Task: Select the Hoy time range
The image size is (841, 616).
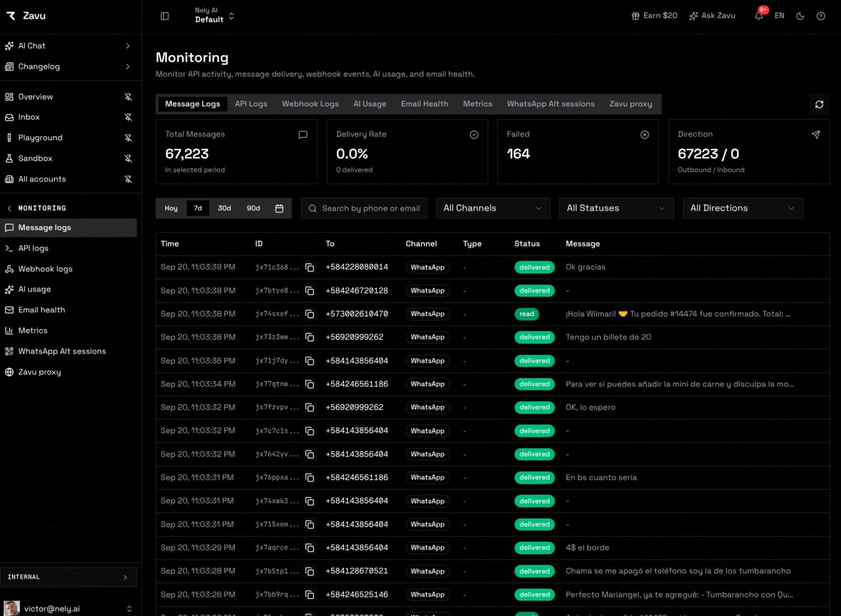Action: [x=171, y=208]
